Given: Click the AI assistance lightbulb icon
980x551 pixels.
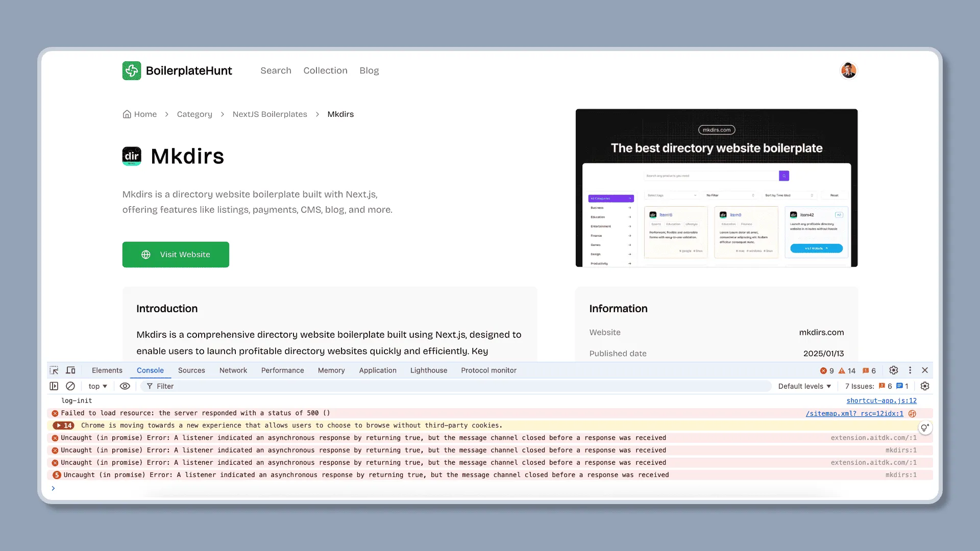Looking at the screenshot, I should tap(924, 428).
